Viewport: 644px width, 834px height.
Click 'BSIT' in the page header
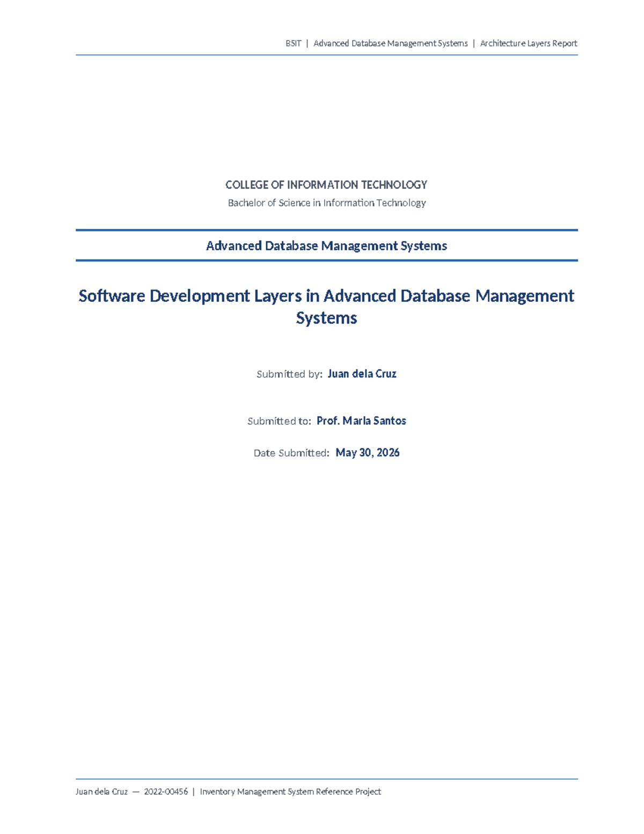tap(294, 43)
